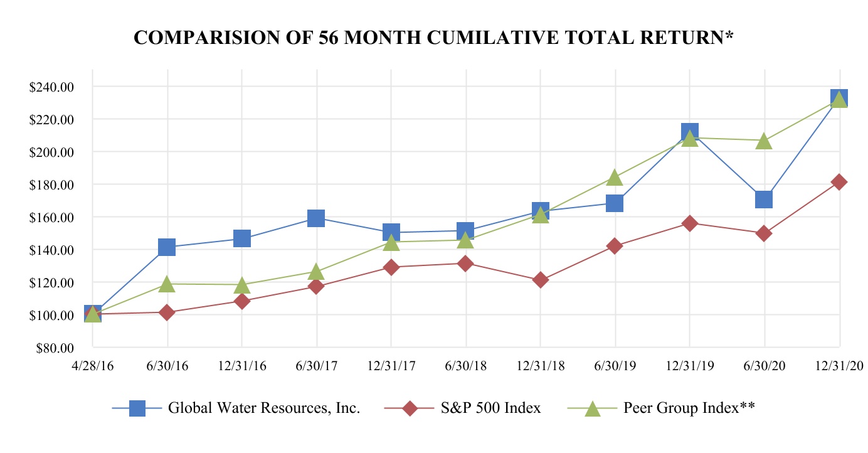This screenshot has height=453, width=868.
Task: Select the green triangle marker at 12/31/16
Action: [241, 285]
